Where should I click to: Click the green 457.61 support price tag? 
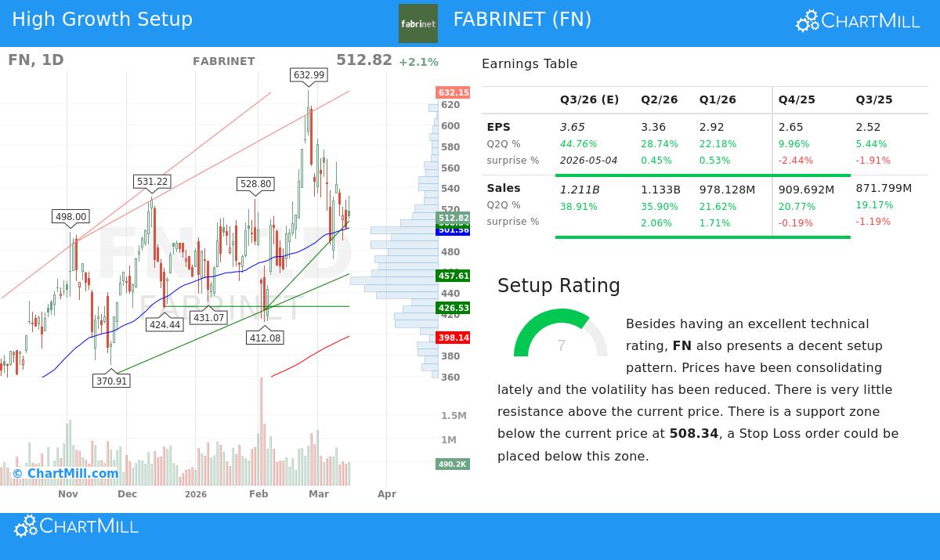pyautogui.click(x=453, y=276)
